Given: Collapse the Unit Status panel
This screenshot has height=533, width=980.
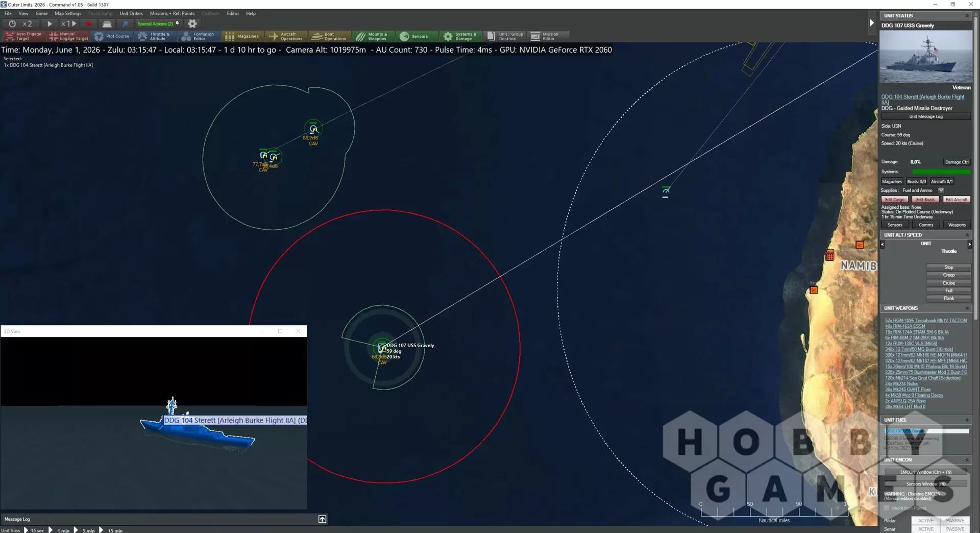Looking at the screenshot, I should click(x=967, y=16).
